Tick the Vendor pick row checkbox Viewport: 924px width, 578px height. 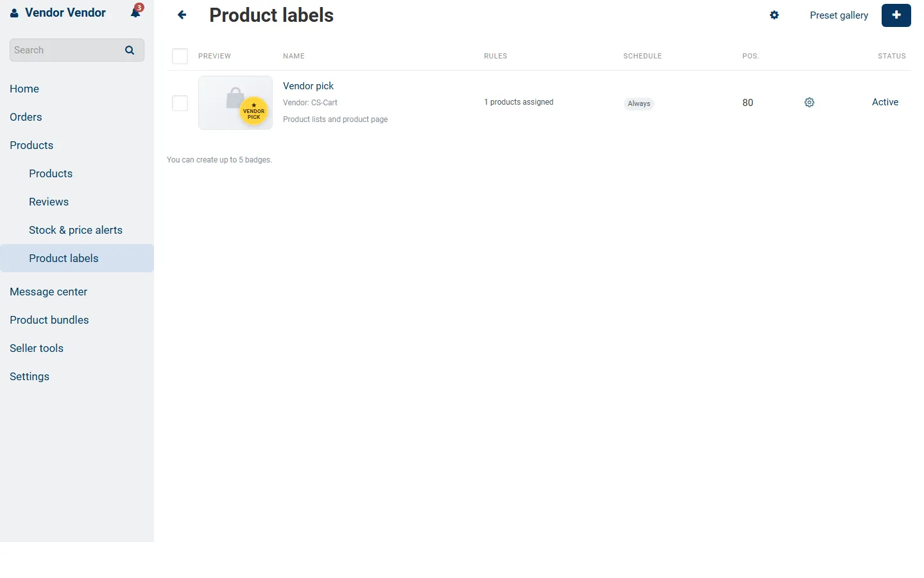click(180, 103)
